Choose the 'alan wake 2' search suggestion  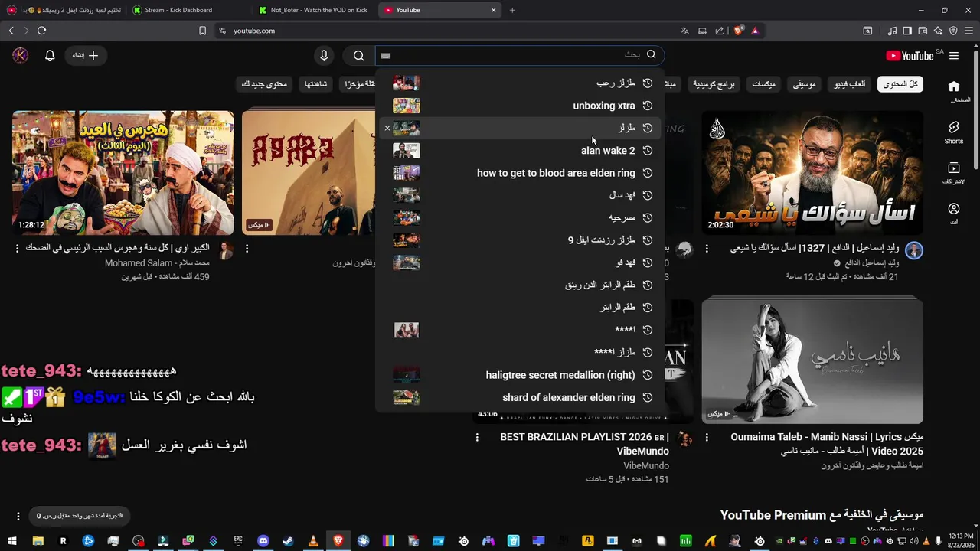521,151
